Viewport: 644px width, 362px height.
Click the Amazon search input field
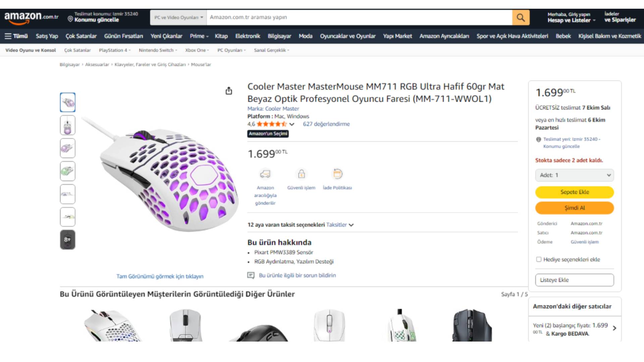pyautogui.click(x=359, y=17)
